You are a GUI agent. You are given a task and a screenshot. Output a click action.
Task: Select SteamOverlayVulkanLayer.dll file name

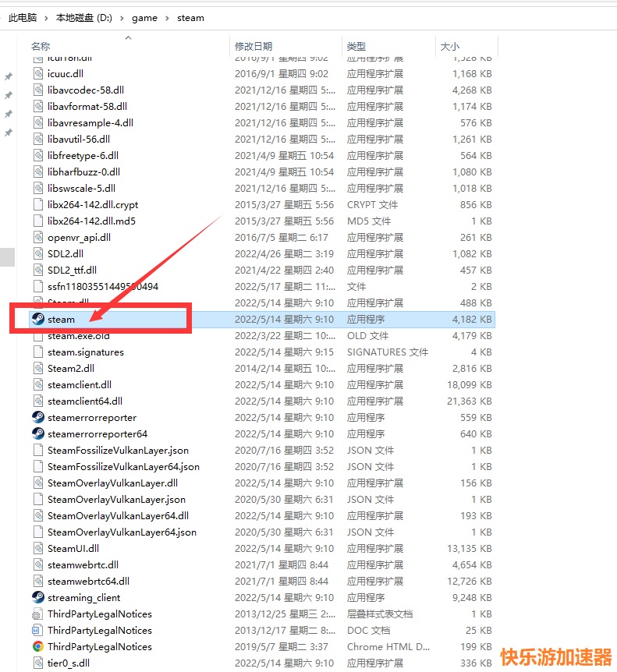tap(113, 483)
